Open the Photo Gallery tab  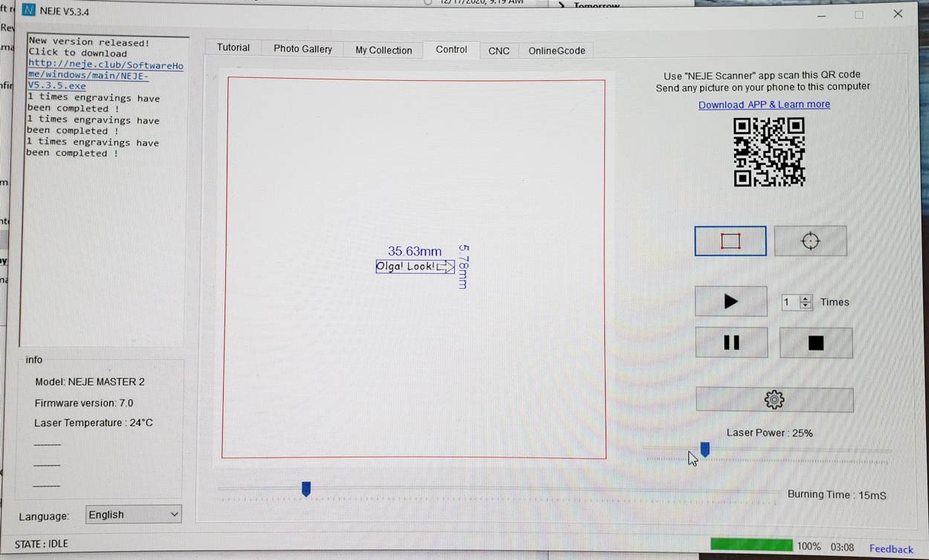[x=302, y=49]
